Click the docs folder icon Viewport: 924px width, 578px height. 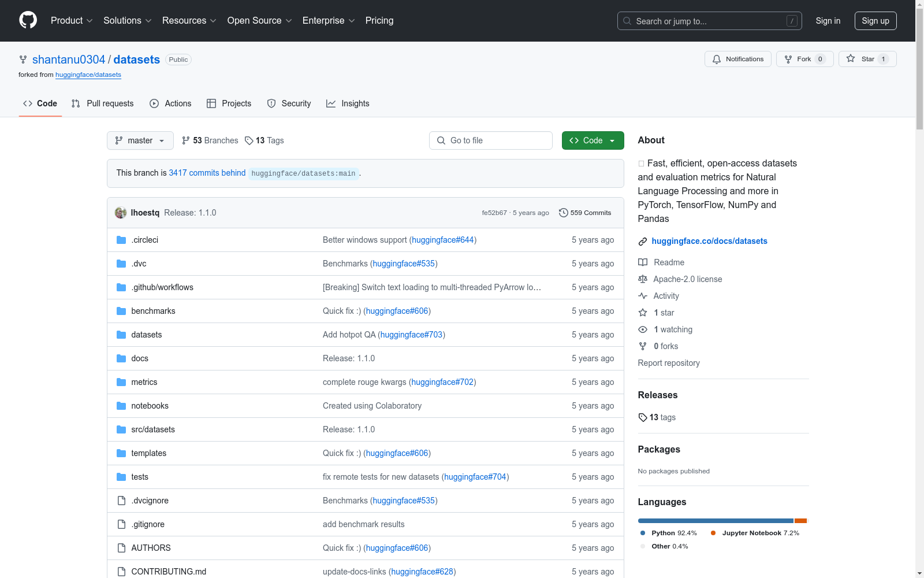[121, 358]
